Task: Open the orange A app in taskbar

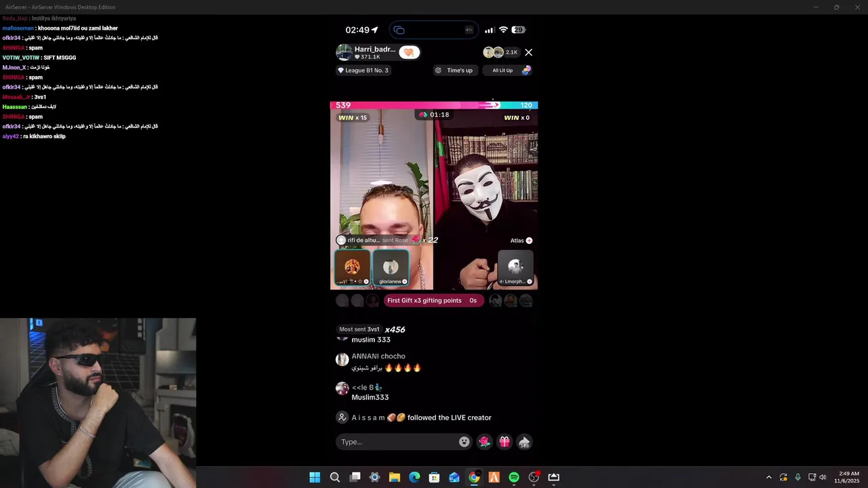Action: point(494,477)
